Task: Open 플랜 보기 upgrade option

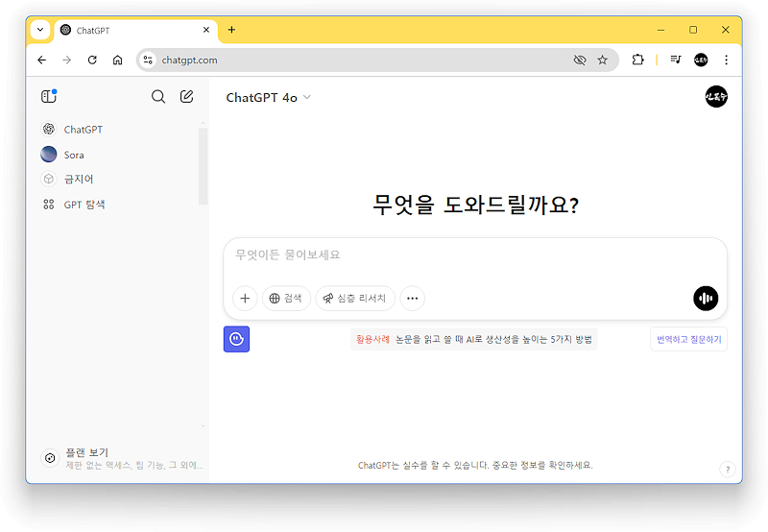Action: point(122,458)
